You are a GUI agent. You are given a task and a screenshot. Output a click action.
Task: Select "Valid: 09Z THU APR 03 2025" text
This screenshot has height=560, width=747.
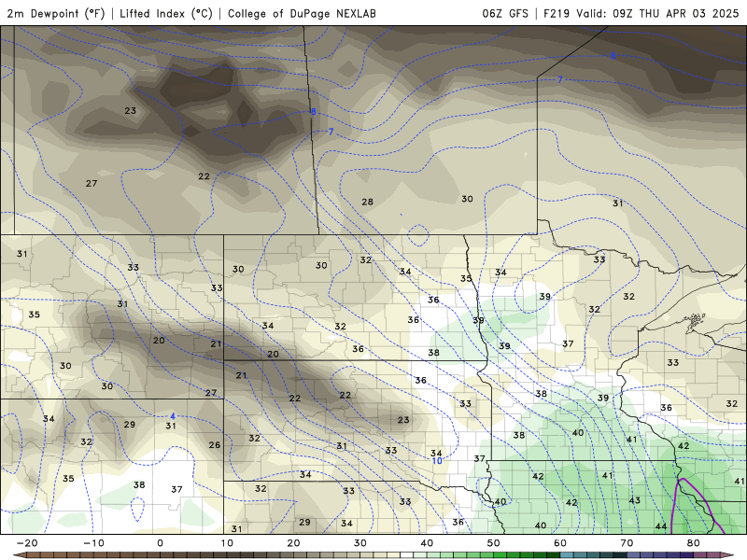pyautogui.click(x=657, y=13)
